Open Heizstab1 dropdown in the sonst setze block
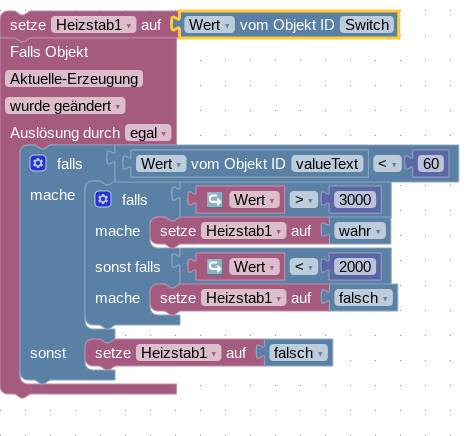This screenshot has width=472, height=436. click(x=178, y=353)
